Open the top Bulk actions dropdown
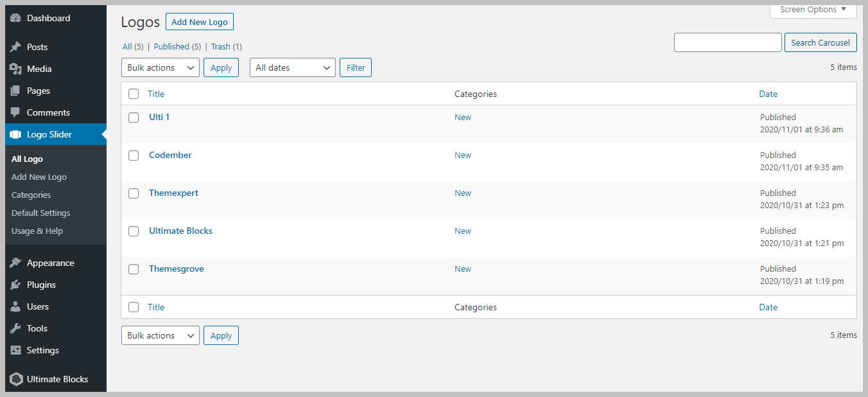 coord(161,67)
